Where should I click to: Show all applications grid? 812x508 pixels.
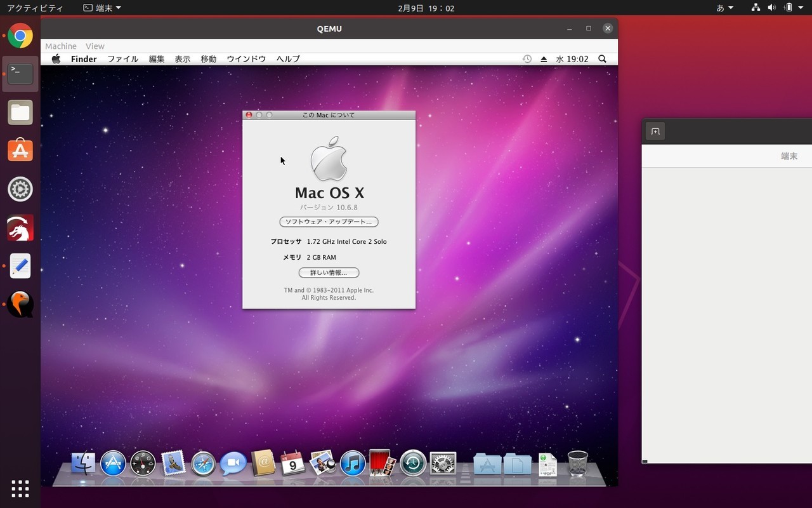[20, 488]
